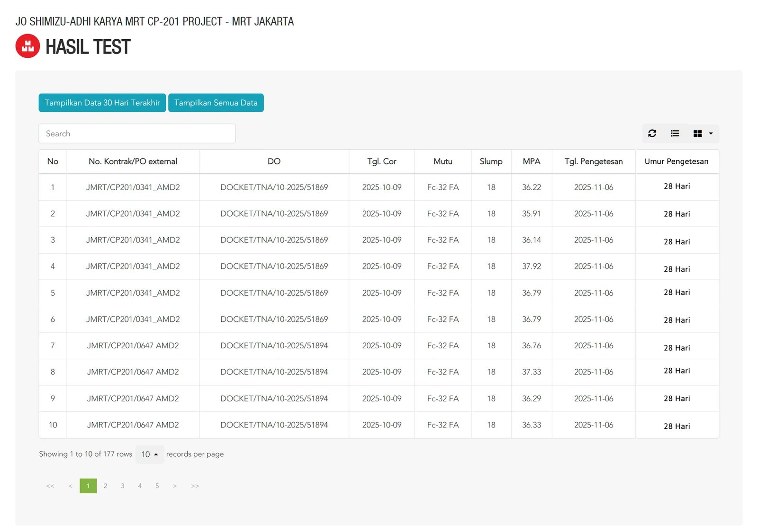The height and width of the screenshot is (532, 758).
Task: Open page 2 in pagination
Action: click(x=105, y=486)
